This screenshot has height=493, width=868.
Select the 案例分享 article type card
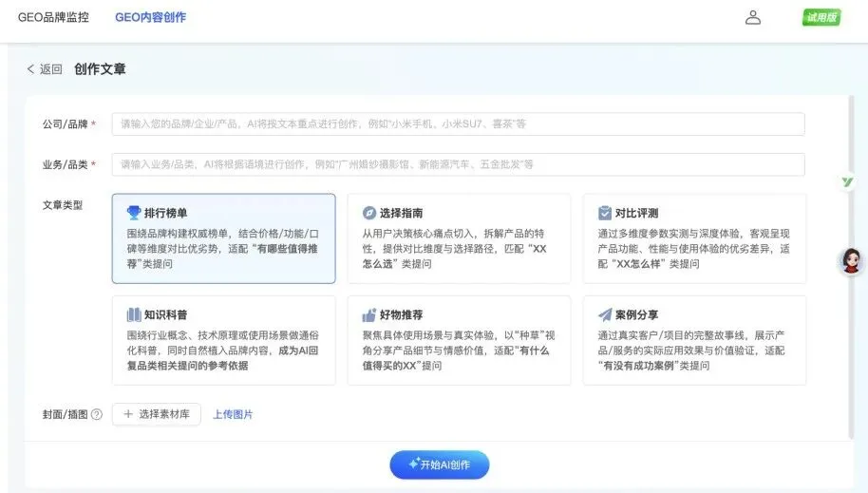(694, 340)
